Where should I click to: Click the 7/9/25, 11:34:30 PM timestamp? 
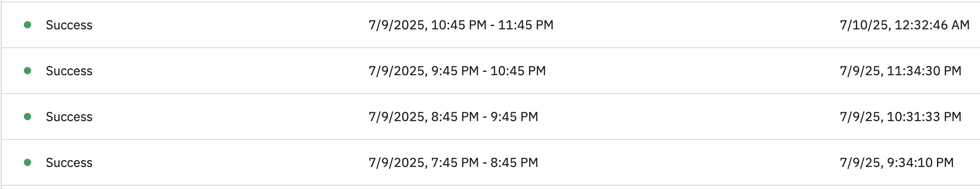point(901,71)
